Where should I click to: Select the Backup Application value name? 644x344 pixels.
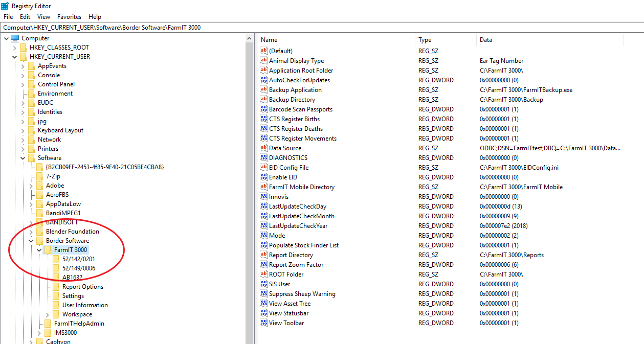tap(296, 90)
